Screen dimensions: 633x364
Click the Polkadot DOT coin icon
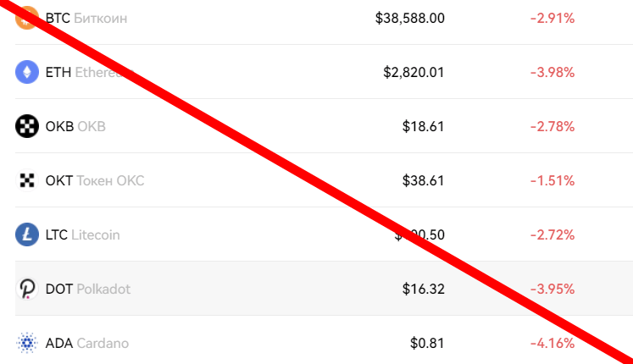click(x=27, y=289)
